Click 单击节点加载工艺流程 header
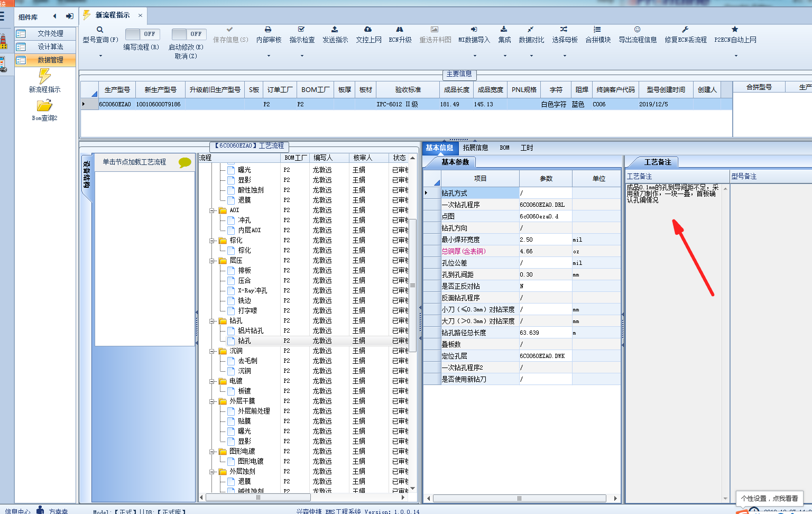This screenshot has width=812, height=514. point(134,162)
